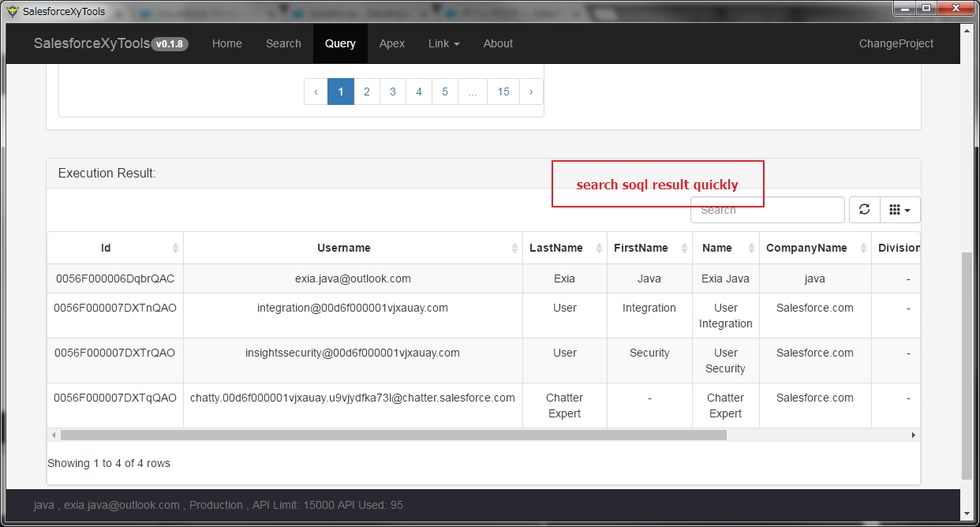980x527 pixels.
Task: Open the Search nav item
Action: [283, 43]
